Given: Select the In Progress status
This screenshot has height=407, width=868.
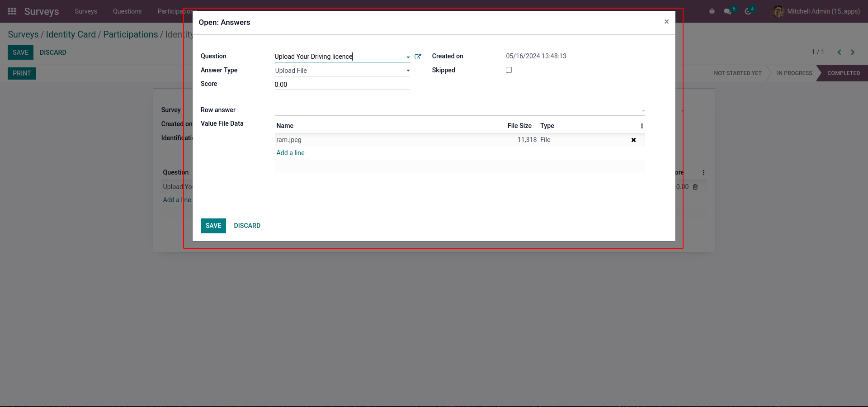Looking at the screenshot, I should pyautogui.click(x=794, y=73).
